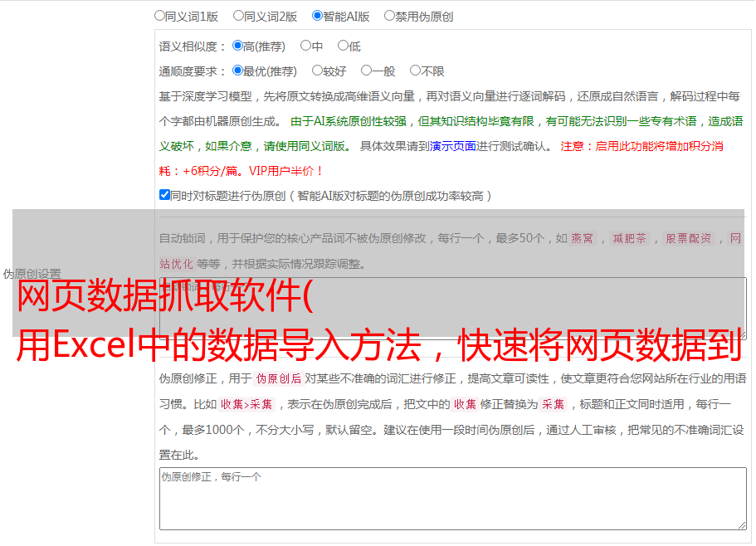756x546 pixels.
Task: Choose 最优(推荐) for 通顺度要求
Action: coord(238,71)
